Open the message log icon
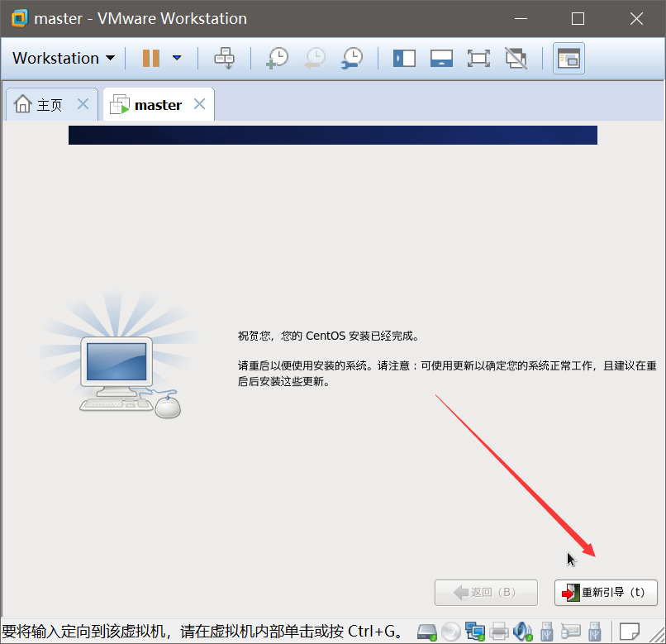666x644 pixels. coord(629,632)
